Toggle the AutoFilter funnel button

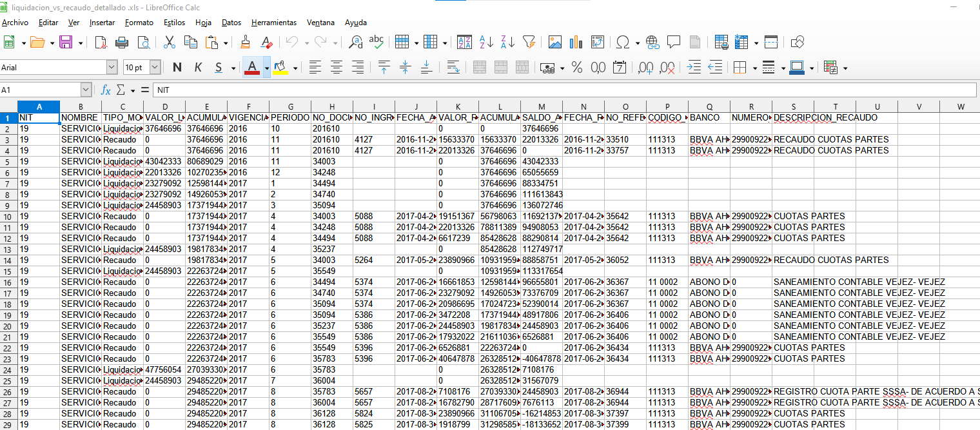pyautogui.click(x=529, y=43)
